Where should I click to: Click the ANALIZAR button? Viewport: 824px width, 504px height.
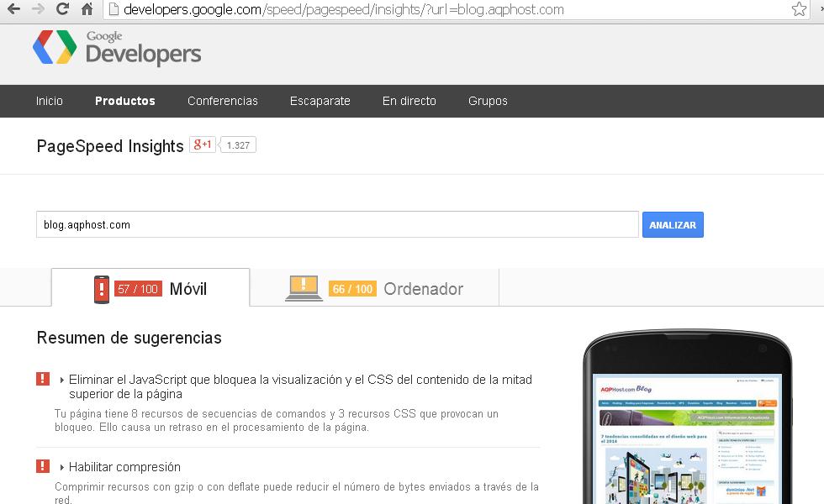[673, 225]
